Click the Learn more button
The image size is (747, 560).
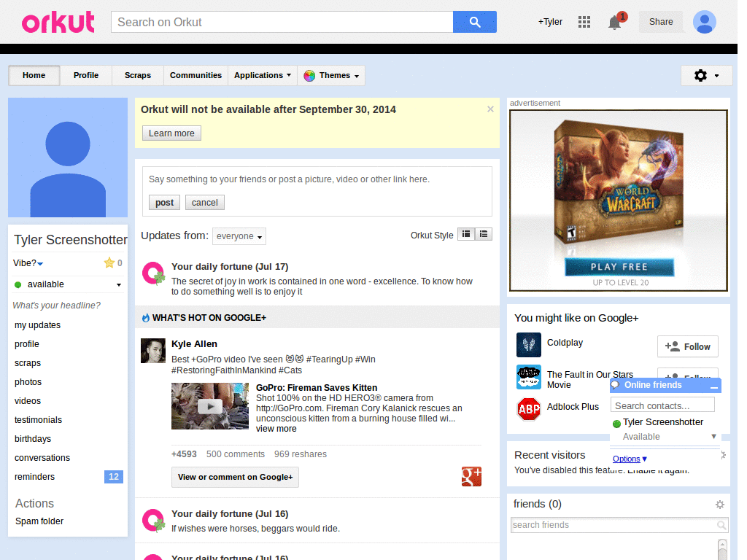(171, 133)
